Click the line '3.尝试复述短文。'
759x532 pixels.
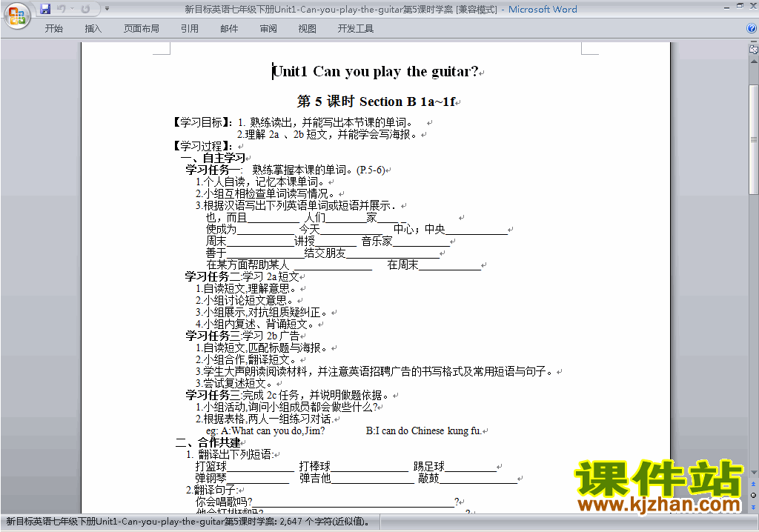coord(233,383)
